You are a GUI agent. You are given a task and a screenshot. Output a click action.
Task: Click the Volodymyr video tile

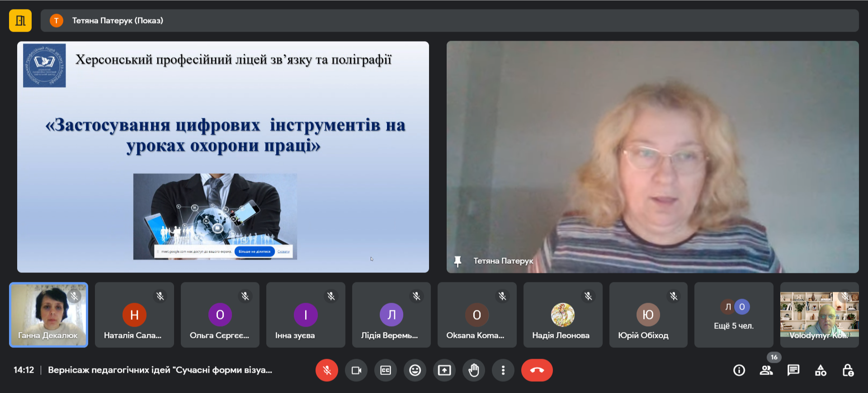[819, 315]
